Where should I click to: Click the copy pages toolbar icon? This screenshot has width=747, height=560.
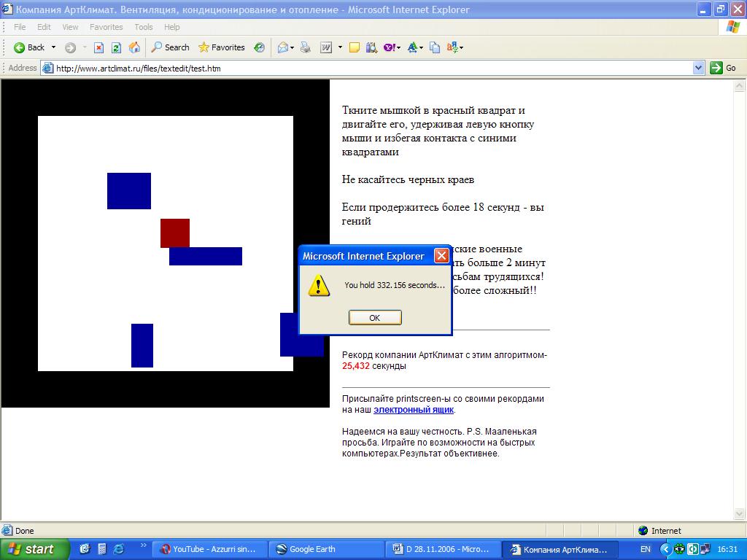435,47
